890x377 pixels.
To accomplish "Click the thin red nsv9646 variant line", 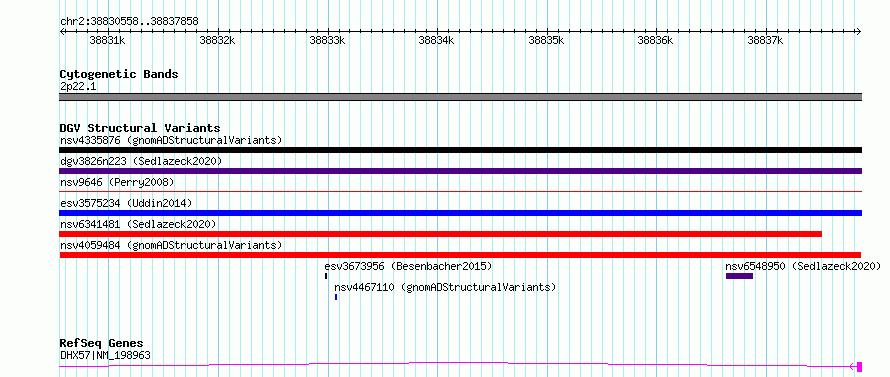I will pos(460,192).
